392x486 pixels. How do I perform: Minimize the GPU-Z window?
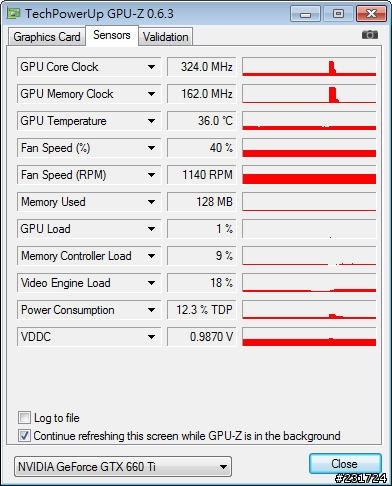[x=305, y=14]
